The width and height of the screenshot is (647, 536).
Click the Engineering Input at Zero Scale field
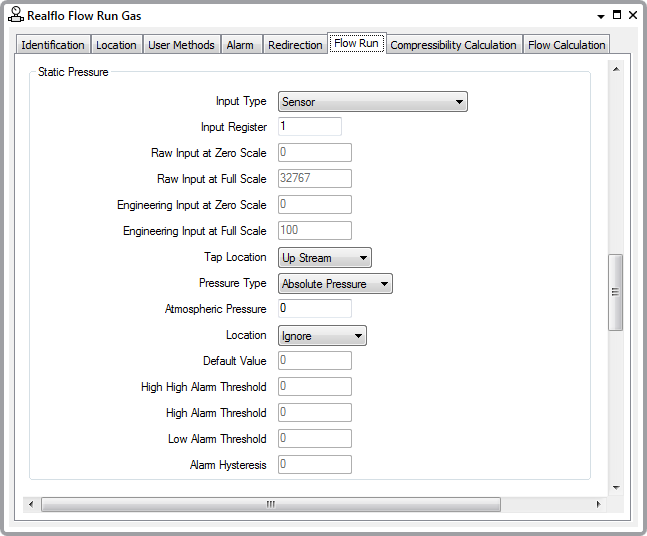(x=315, y=204)
